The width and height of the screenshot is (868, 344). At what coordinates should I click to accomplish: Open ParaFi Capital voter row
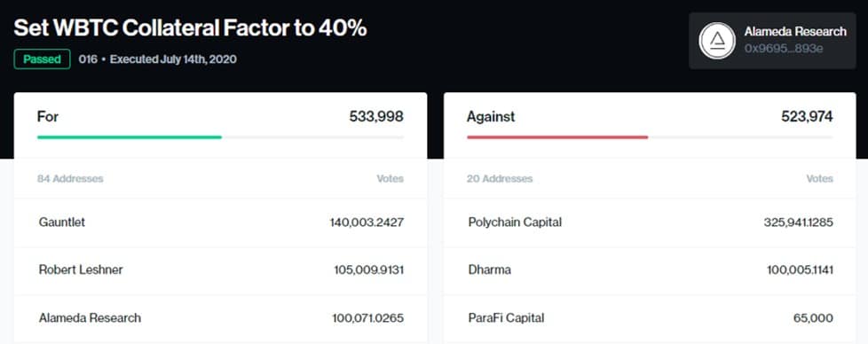point(650,318)
